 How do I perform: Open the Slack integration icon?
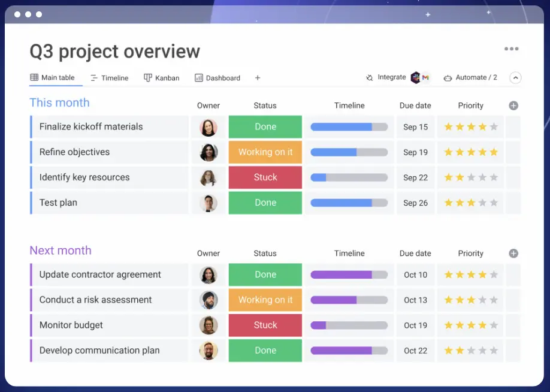click(x=416, y=77)
